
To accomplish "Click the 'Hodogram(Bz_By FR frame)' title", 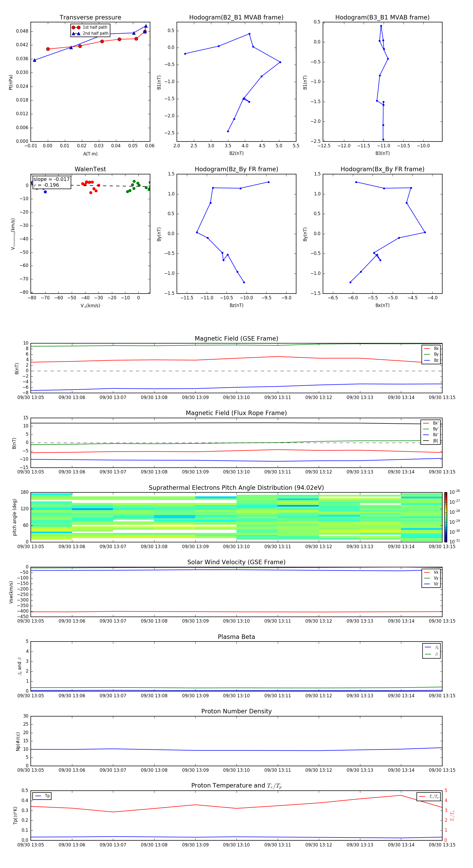I will (x=236, y=169).
